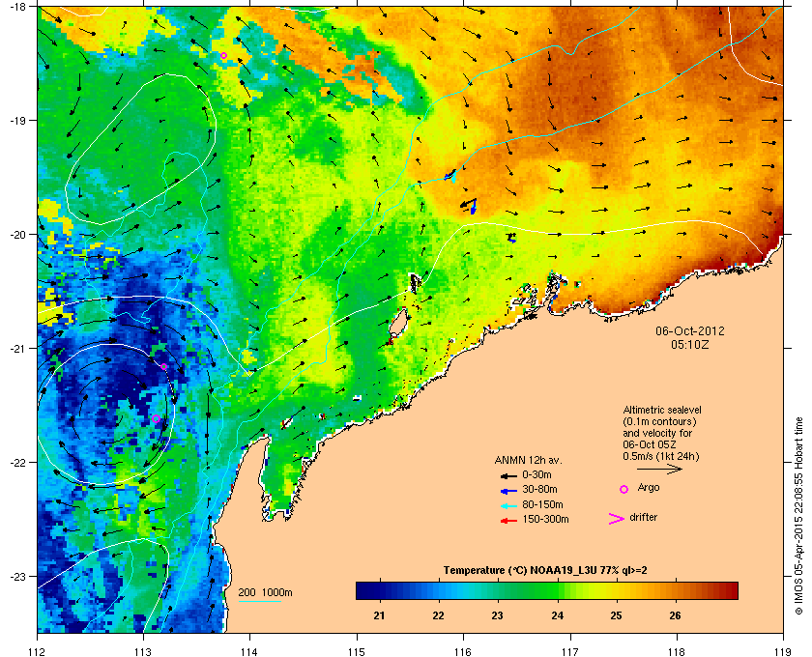
Task: Select the Argo float marker near latitude -21.2
Action: 163,366
